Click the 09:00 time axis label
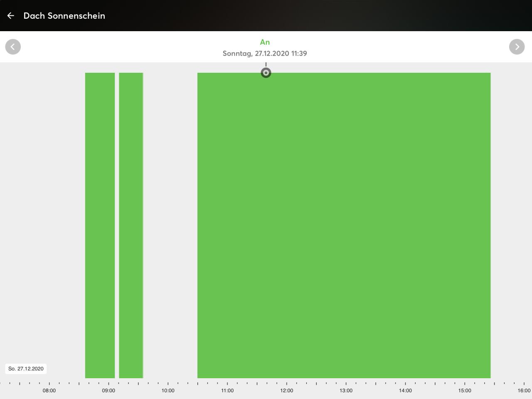The width and height of the screenshot is (532, 399). (x=108, y=391)
